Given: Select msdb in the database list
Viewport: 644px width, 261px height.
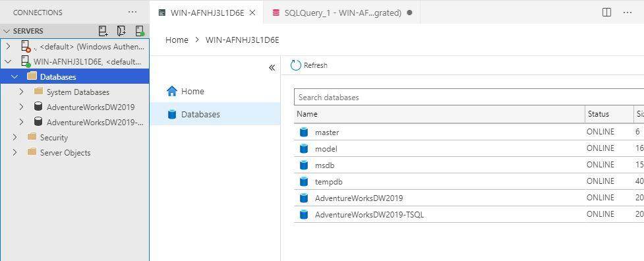Looking at the screenshot, I should tap(324, 165).
